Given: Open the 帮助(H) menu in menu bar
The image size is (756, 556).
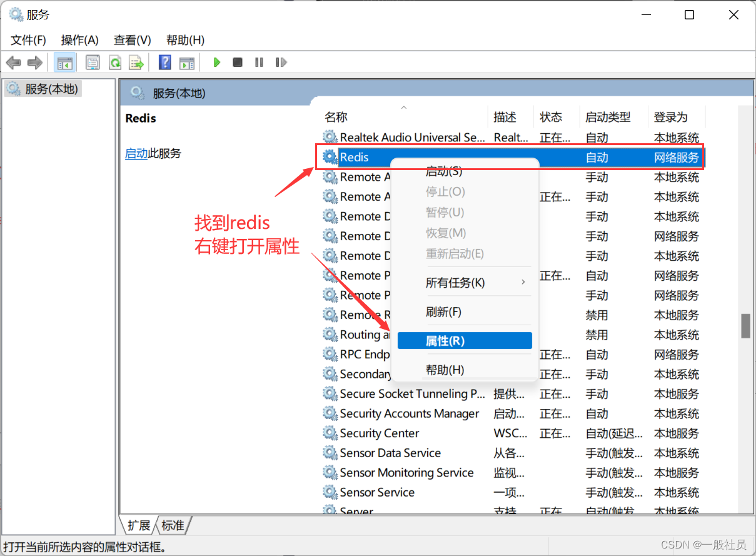Looking at the screenshot, I should click(186, 40).
